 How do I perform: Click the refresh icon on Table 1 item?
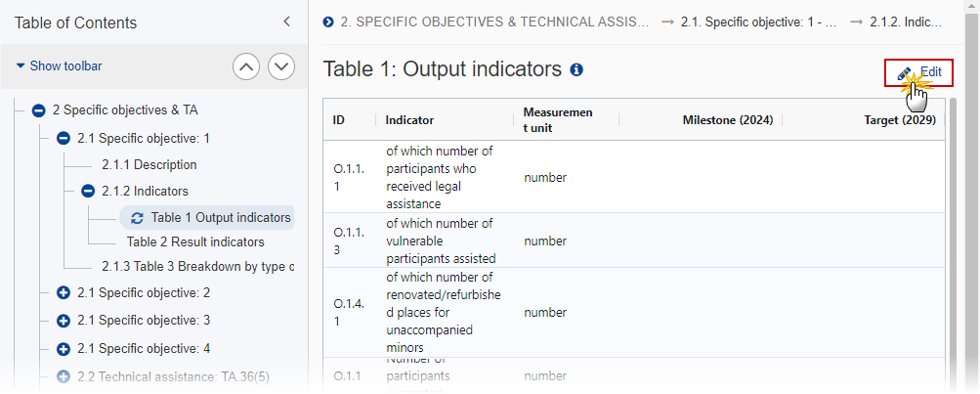[137, 218]
